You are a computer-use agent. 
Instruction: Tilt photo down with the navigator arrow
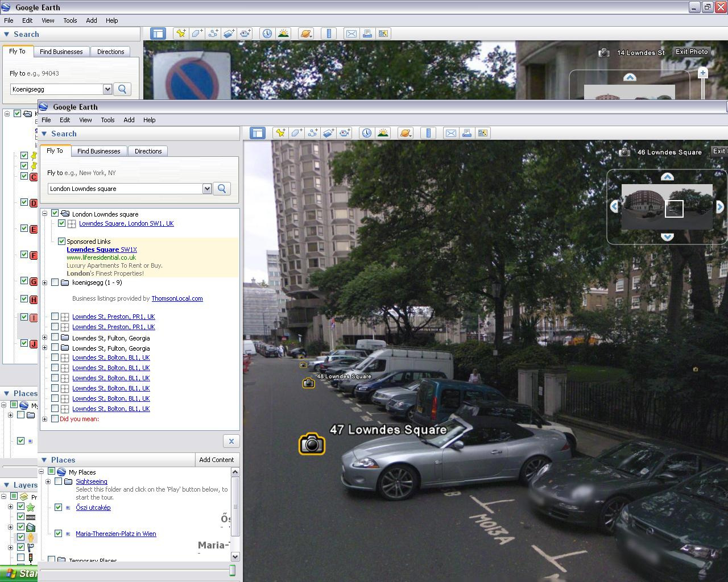click(x=667, y=237)
